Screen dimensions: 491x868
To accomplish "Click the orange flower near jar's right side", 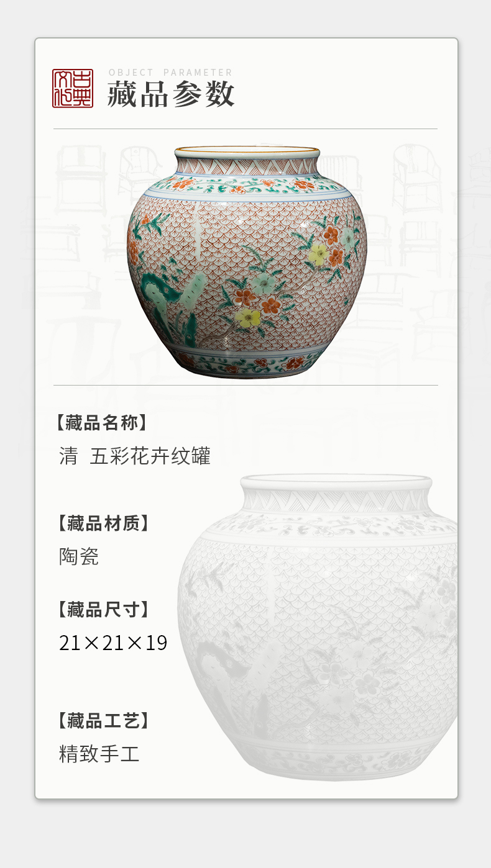I will coord(331,235).
